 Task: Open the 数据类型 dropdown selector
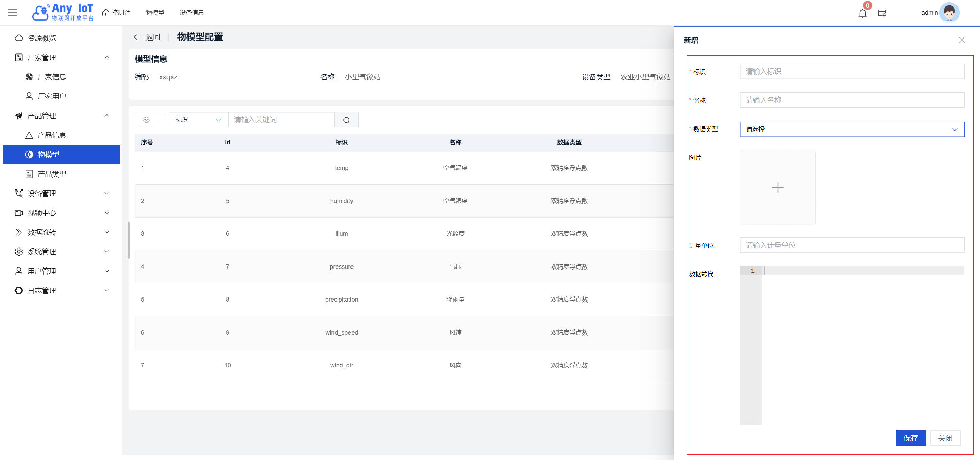coord(851,129)
